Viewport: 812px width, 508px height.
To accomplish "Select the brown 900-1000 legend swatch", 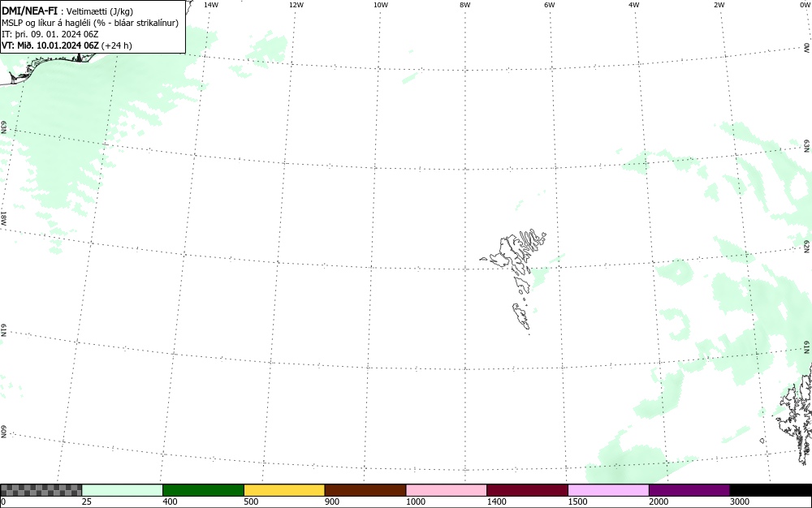I will [x=365, y=490].
